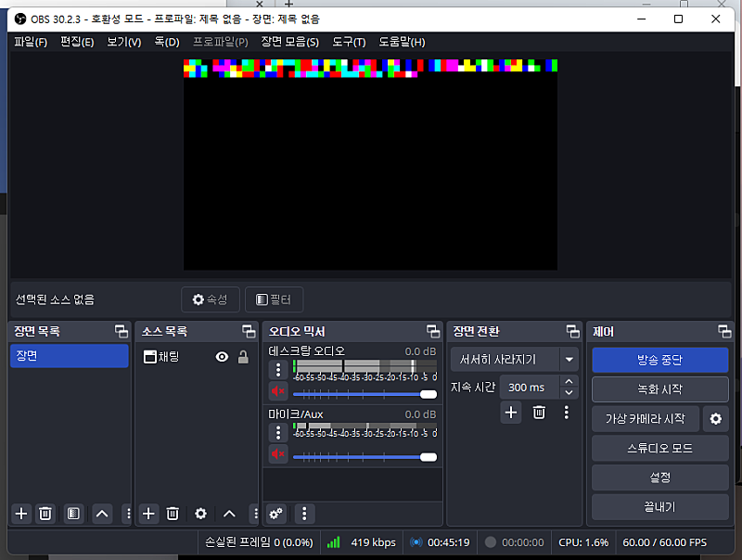This screenshot has width=742, height=560.
Task: Toggle mute for 데스크탑 오디오
Action: tap(277, 391)
